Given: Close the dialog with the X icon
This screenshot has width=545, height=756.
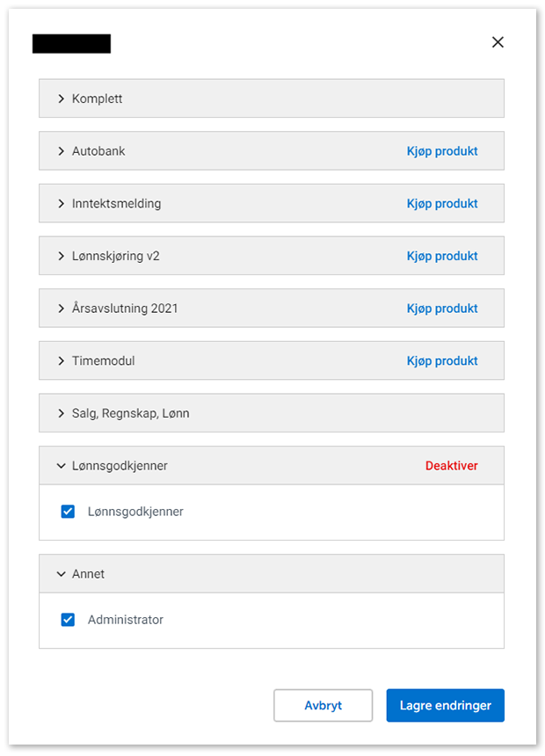Looking at the screenshot, I should [498, 42].
